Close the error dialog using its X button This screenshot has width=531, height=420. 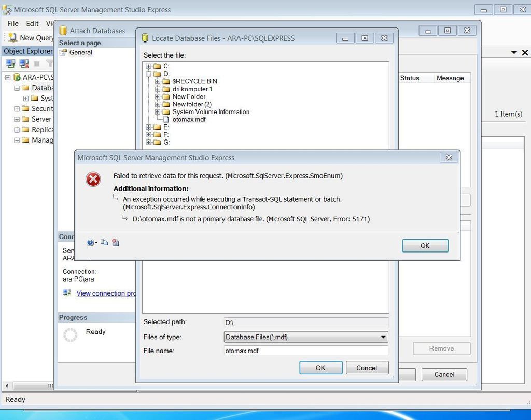point(449,157)
